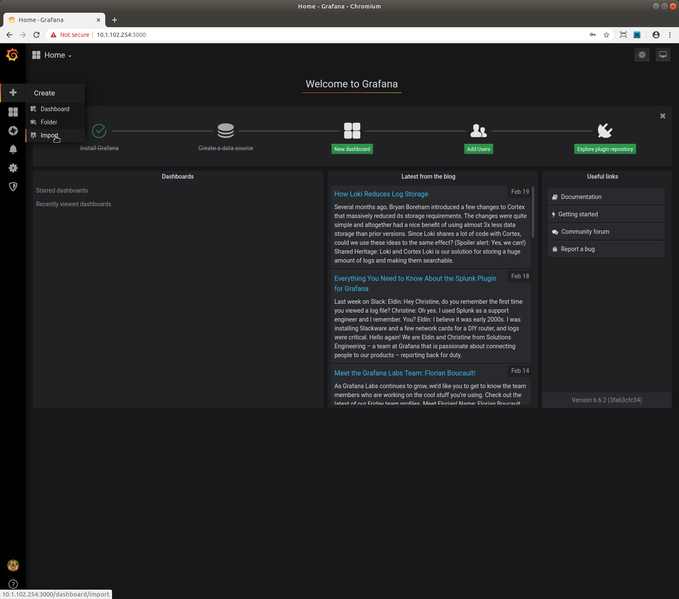Viewport: 679px width, 599px height.
Task: Open the Chromium three-dot menu
Action: [669, 35]
